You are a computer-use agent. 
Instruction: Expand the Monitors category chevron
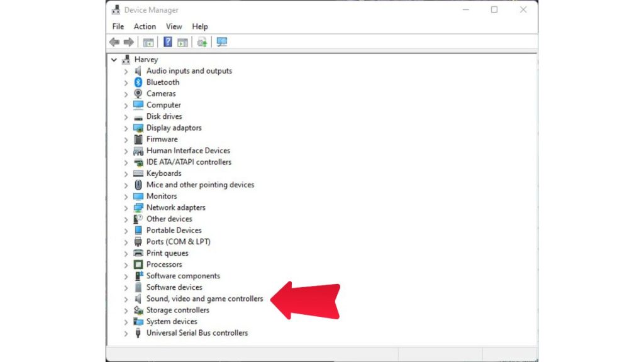click(126, 197)
